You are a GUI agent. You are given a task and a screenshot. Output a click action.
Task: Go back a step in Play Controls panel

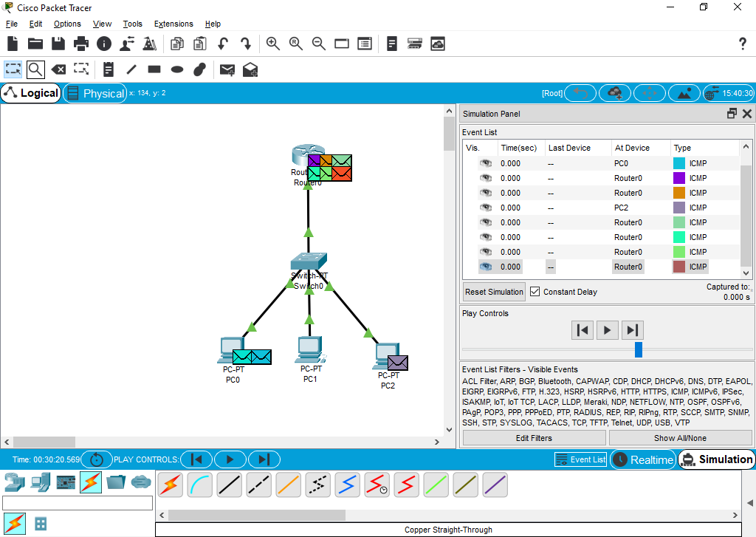pyautogui.click(x=582, y=330)
